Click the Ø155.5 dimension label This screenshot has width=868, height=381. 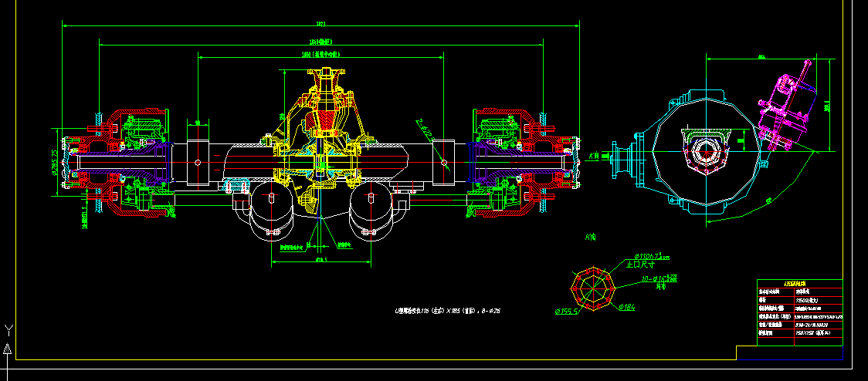[568, 312]
